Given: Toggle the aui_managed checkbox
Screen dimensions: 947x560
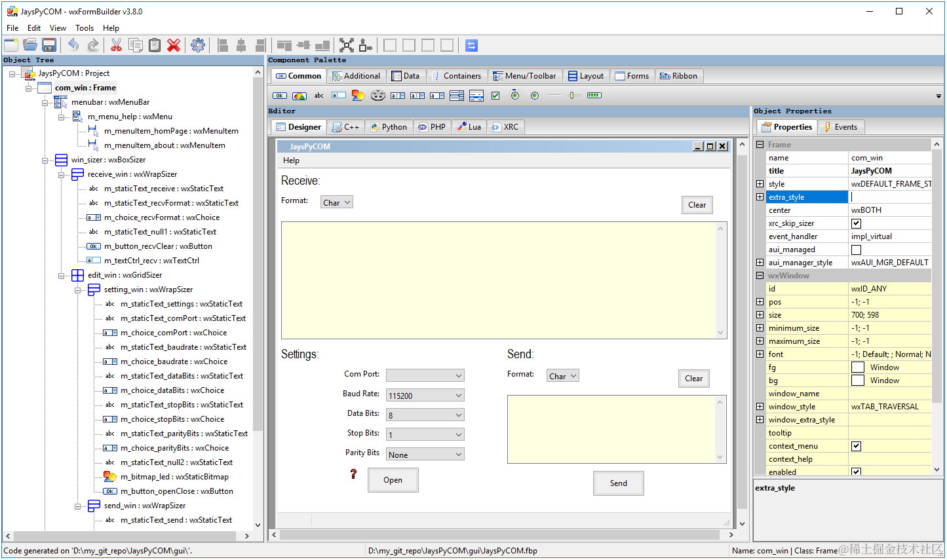Looking at the screenshot, I should pyautogui.click(x=856, y=250).
